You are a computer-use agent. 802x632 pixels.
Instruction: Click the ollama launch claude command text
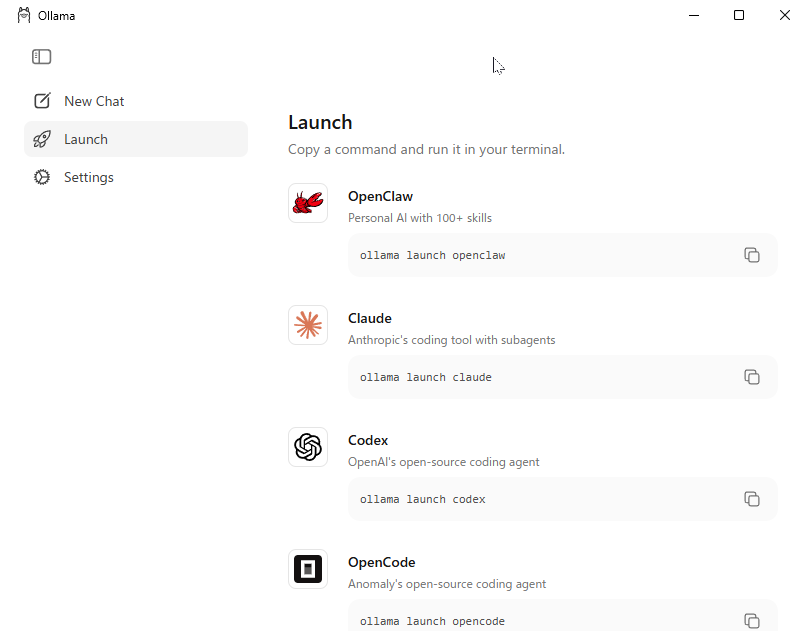[x=426, y=377]
